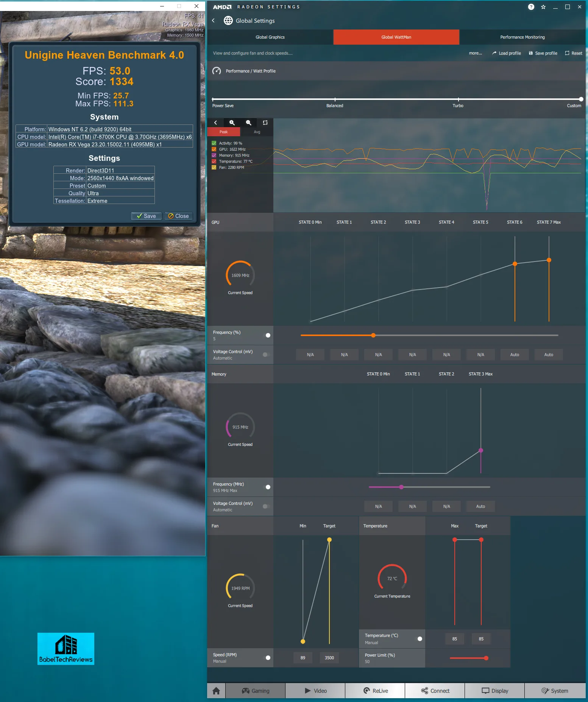Click the AMD logo in title bar

(222, 7)
